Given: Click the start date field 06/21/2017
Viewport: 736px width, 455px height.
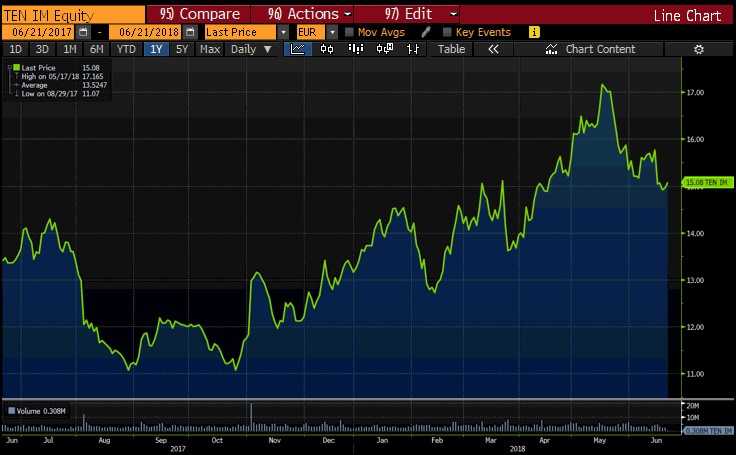Looking at the screenshot, I should 40,32.
